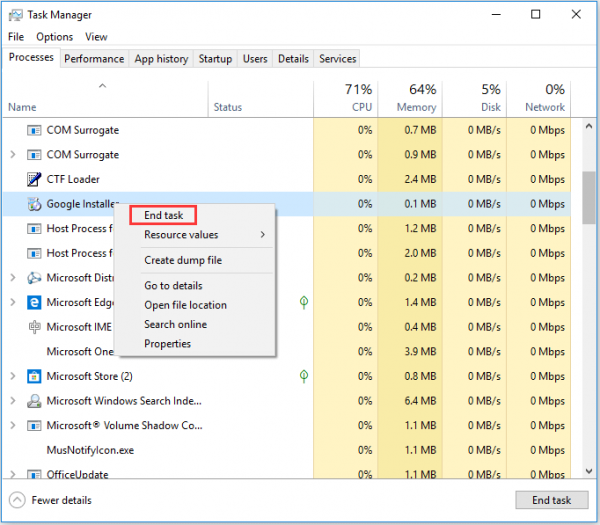
Task: Click the Microsoft Edge process icon
Action: [x=34, y=302]
